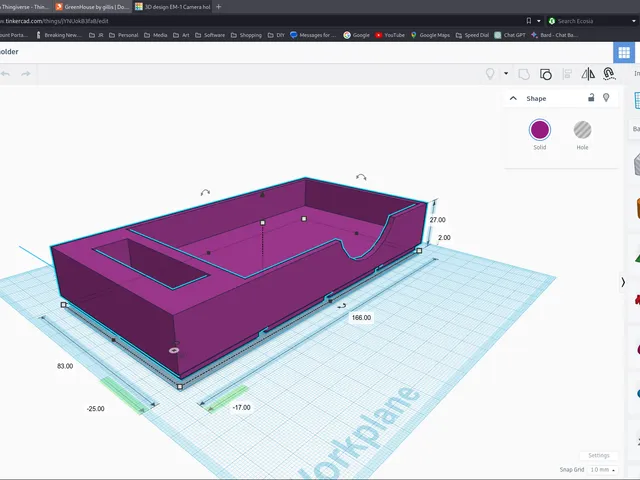Open a new browser tab with plus
The image size is (640, 480).
(218, 7)
